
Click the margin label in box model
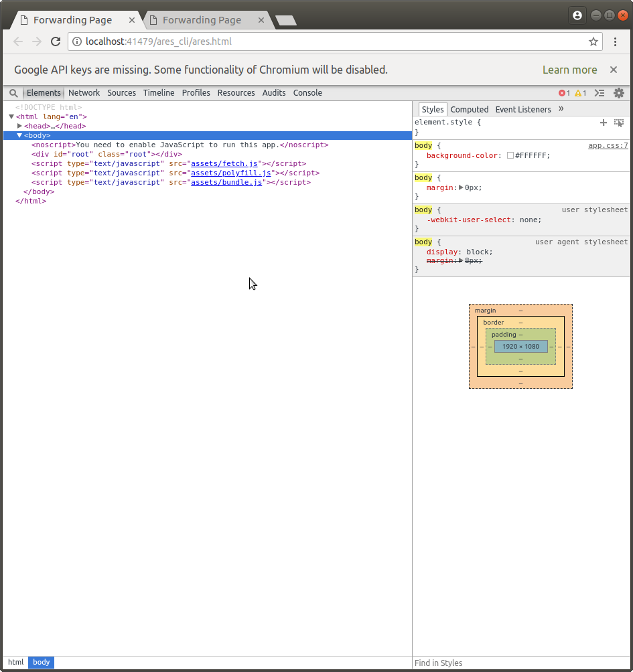click(485, 311)
